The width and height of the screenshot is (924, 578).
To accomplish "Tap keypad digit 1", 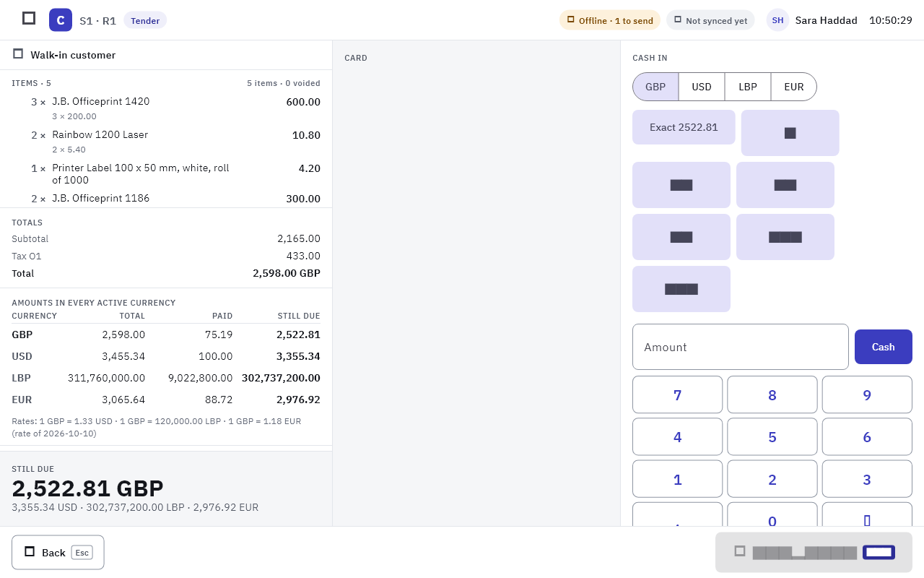I will pyautogui.click(x=677, y=479).
